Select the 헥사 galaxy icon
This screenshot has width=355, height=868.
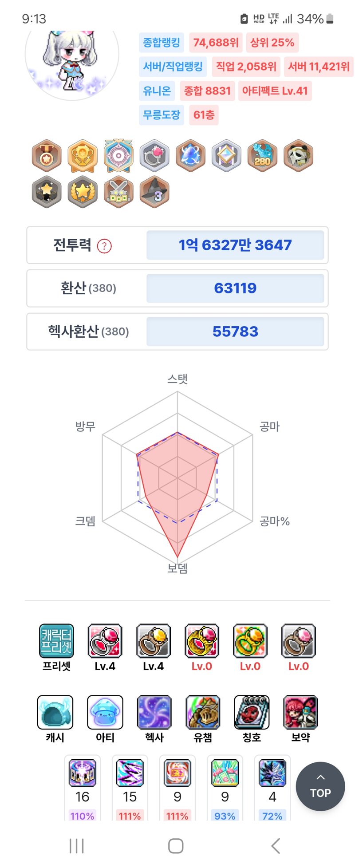coord(154,712)
